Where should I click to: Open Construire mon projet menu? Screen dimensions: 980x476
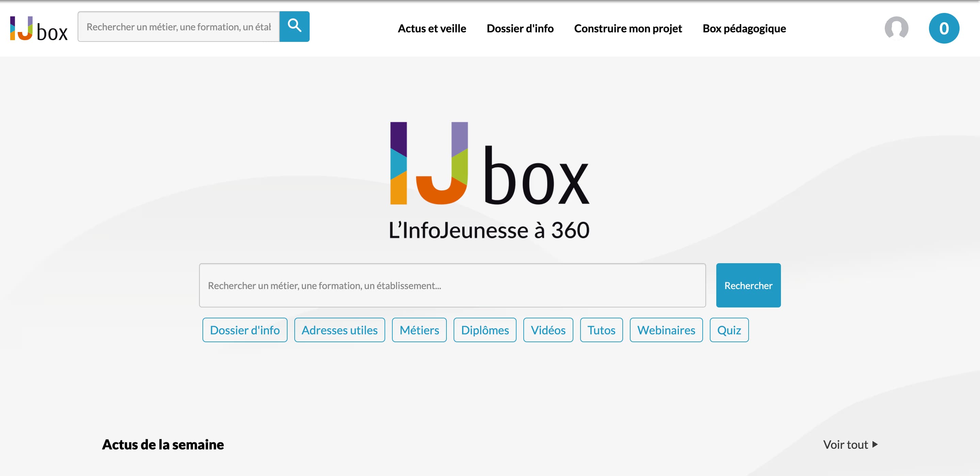click(628, 29)
